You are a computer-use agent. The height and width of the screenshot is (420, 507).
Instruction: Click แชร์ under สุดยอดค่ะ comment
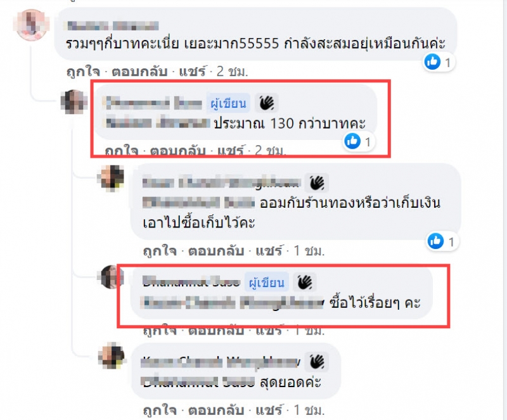tap(269, 410)
